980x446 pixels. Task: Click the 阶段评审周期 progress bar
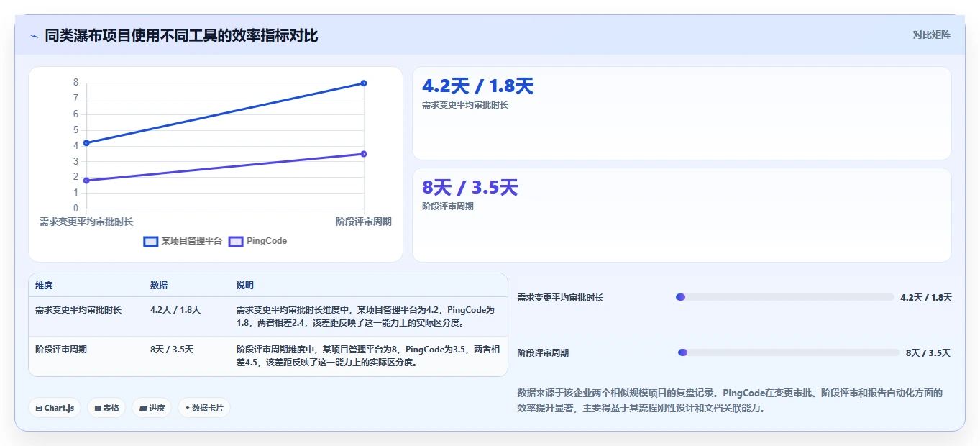pyautogui.click(x=789, y=352)
